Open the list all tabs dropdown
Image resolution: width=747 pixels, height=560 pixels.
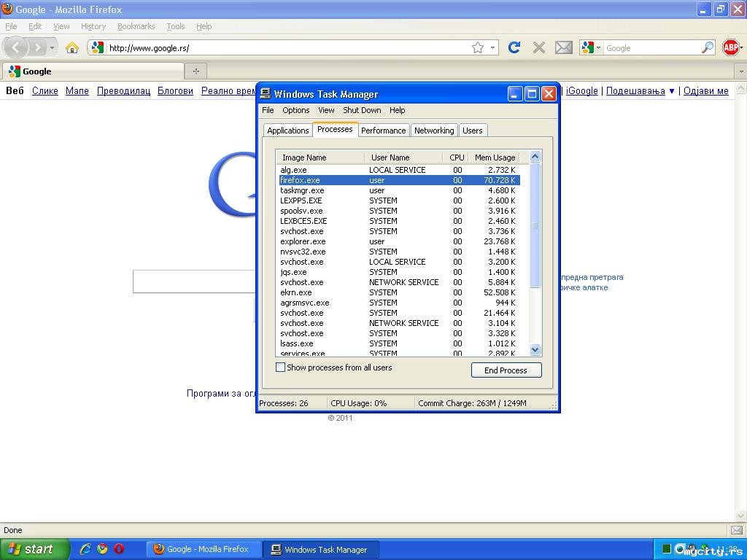pyautogui.click(x=740, y=71)
